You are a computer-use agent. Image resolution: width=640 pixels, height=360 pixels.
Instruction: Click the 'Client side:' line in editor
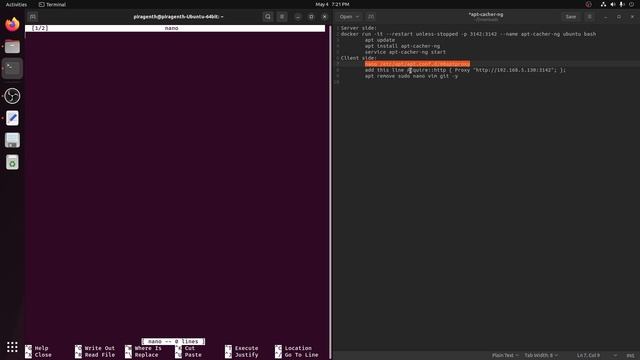click(359, 58)
